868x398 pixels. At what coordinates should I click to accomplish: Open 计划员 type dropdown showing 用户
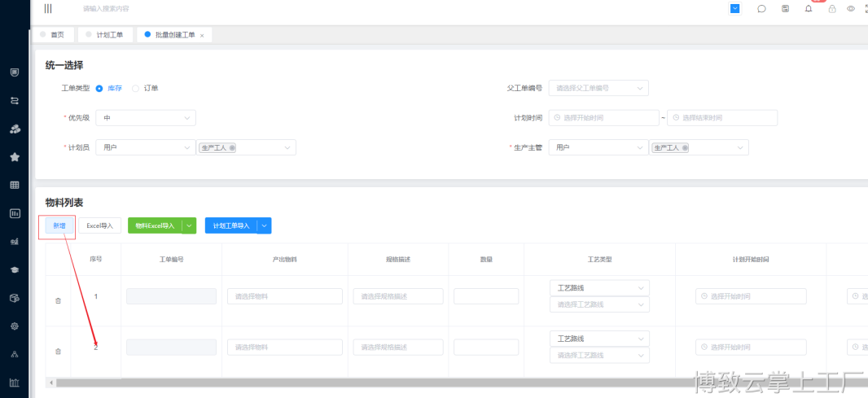pyautogui.click(x=146, y=148)
